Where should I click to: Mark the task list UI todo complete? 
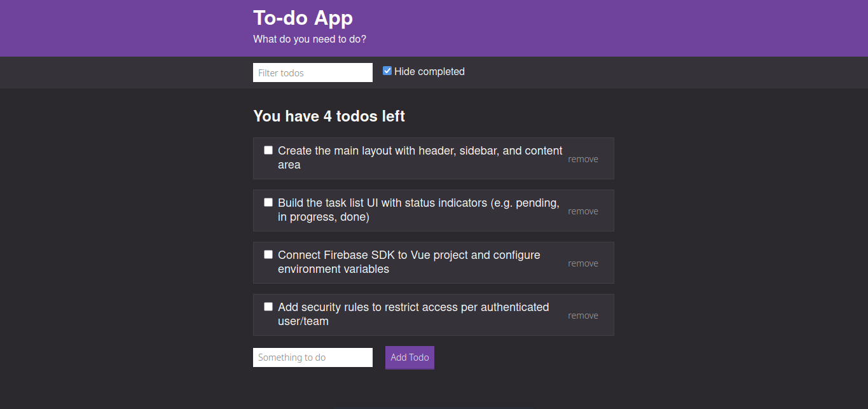268,202
